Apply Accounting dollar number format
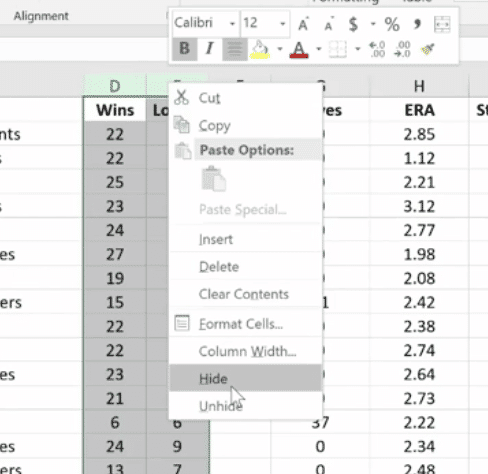Viewport: 488px width, 474px height. pyautogui.click(x=353, y=24)
